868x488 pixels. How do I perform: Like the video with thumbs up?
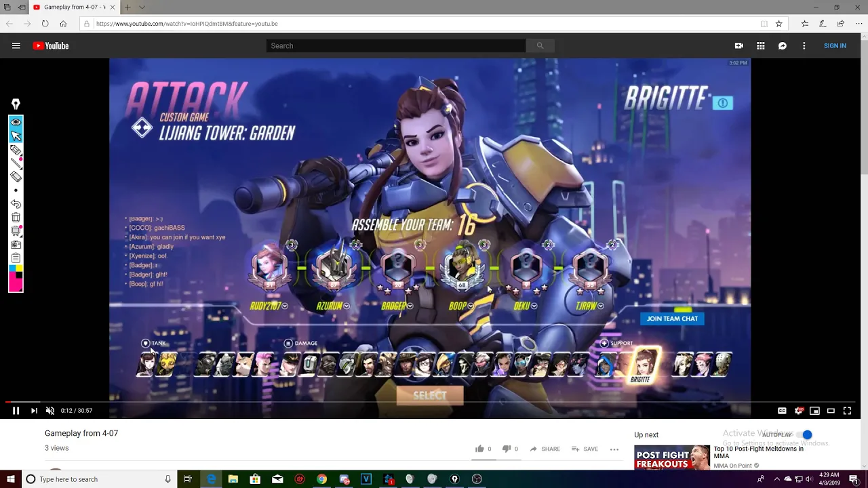[479, 449]
